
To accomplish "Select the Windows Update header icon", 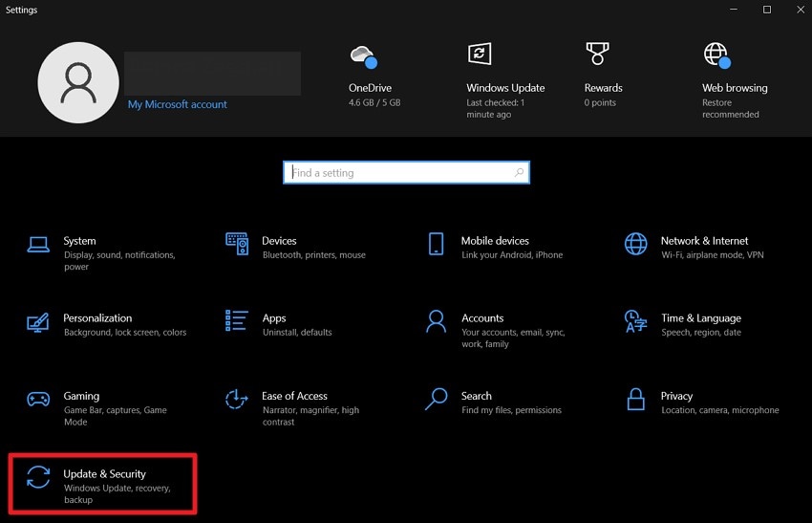I will [x=480, y=54].
